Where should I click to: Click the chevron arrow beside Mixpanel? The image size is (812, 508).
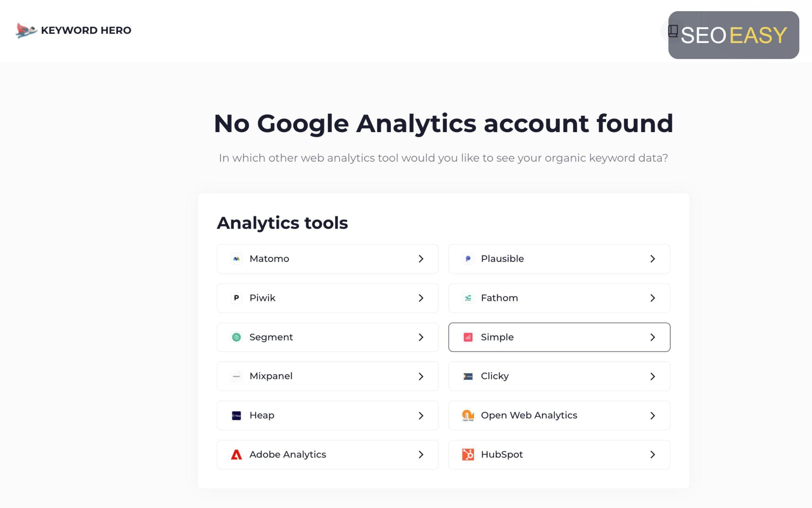coord(421,376)
